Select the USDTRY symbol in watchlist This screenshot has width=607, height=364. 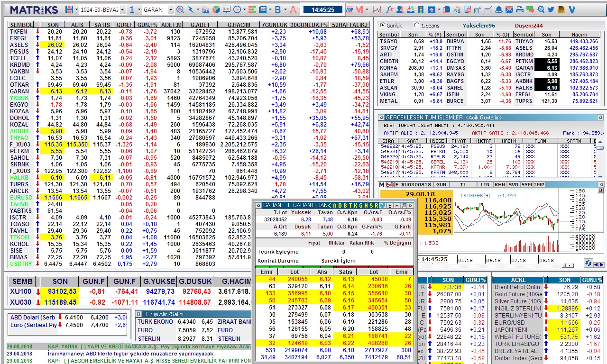(21, 264)
